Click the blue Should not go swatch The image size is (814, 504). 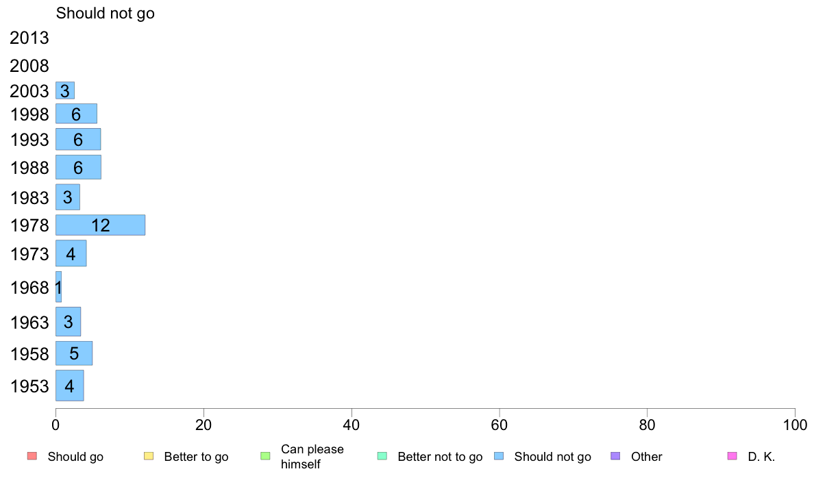499,456
